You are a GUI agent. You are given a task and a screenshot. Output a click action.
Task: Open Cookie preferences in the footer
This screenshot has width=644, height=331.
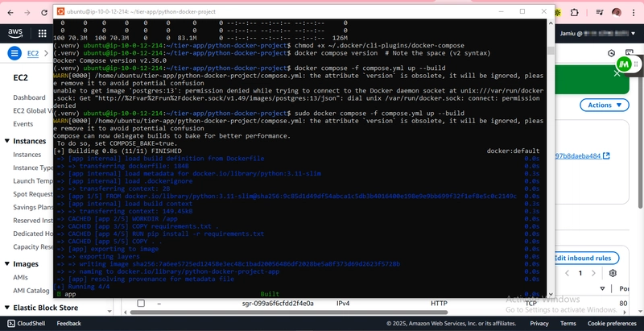(612, 323)
